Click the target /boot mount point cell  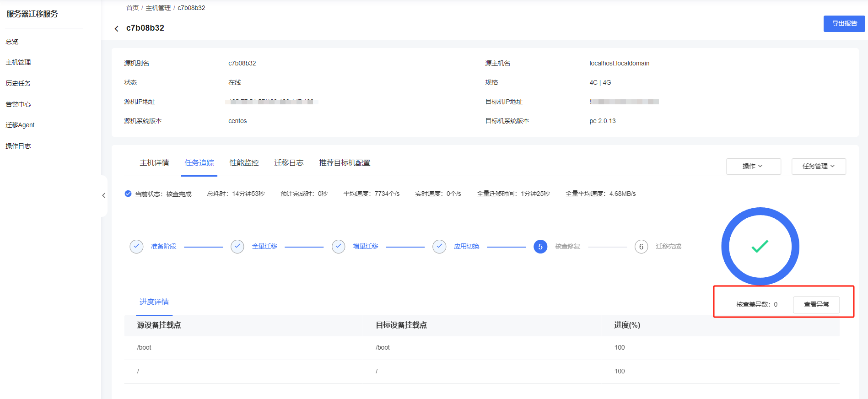pos(383,347)
